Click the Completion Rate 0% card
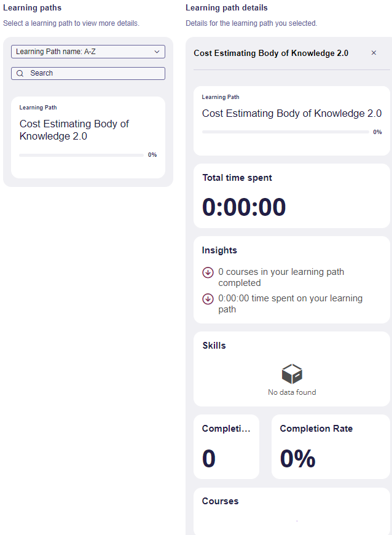This screenshot has width=392, height=535. 331,446
